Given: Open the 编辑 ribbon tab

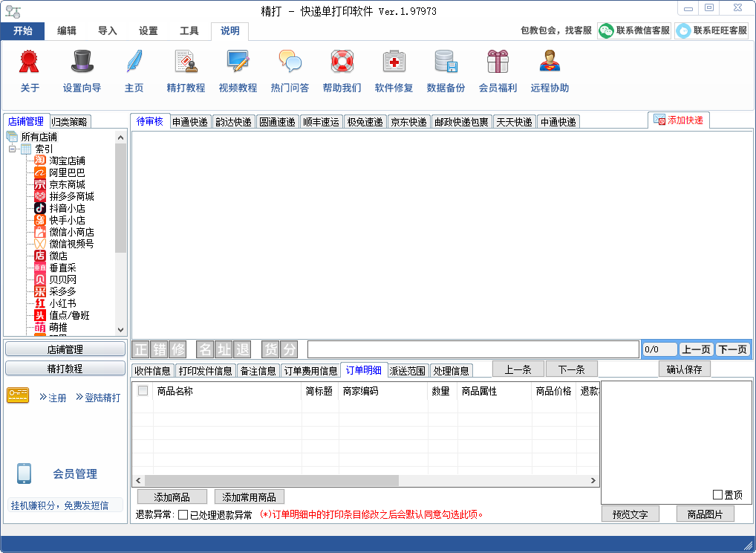Looking at the screenshot, I should click(67, 31).
